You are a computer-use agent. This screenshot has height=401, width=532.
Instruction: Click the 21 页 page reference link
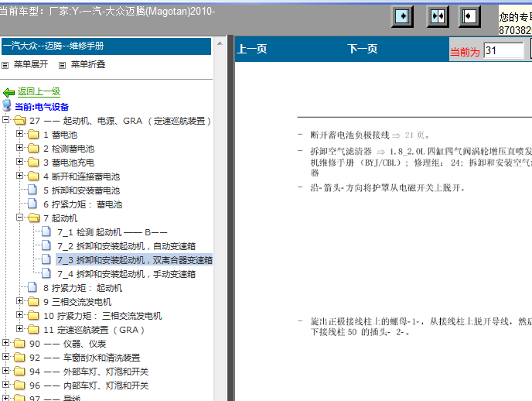tap(414, 135)
